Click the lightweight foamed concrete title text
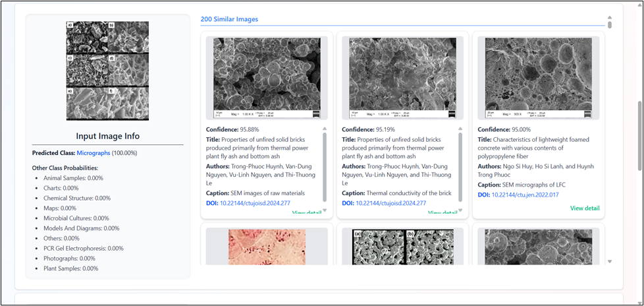 click(535, 148)
